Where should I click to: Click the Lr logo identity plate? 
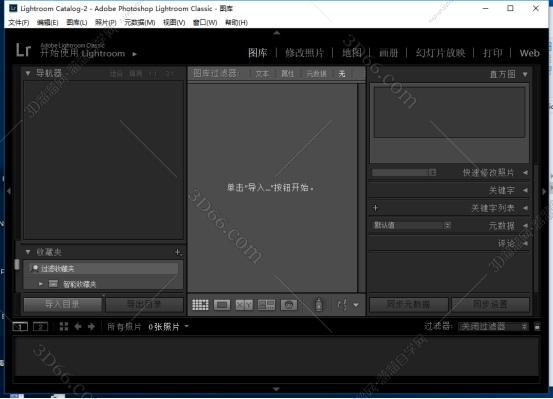point(23,50)
